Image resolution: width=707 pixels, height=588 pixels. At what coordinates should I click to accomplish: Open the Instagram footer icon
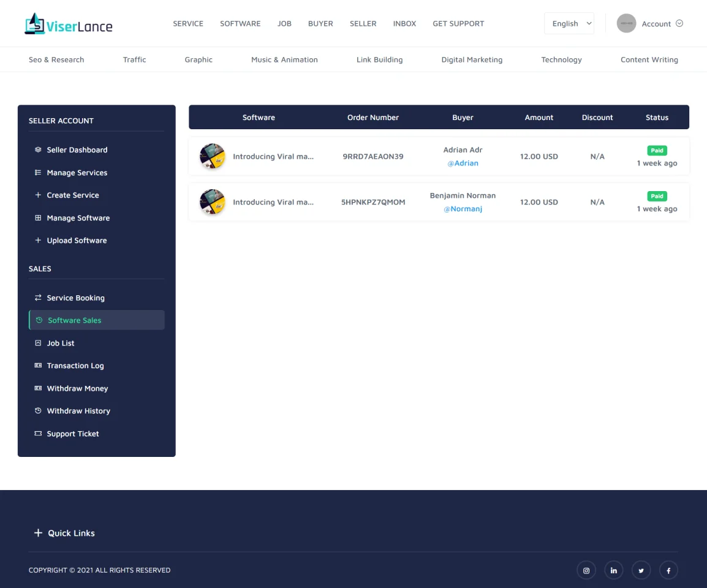pyautogui.click(x=586, y=570)
